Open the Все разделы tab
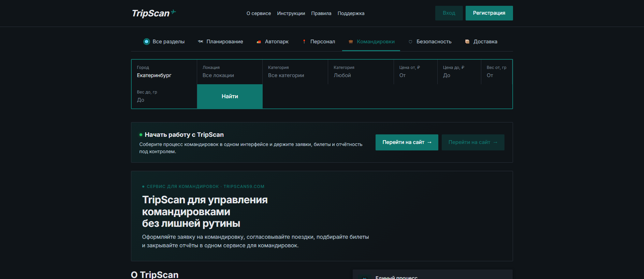 pos(164,42)
